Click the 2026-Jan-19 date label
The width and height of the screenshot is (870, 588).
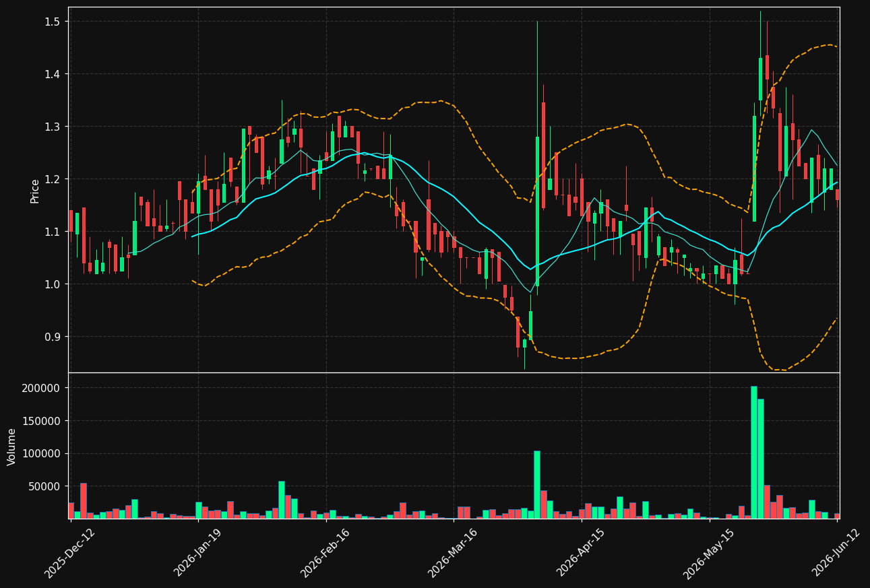[x=198, y=553]
